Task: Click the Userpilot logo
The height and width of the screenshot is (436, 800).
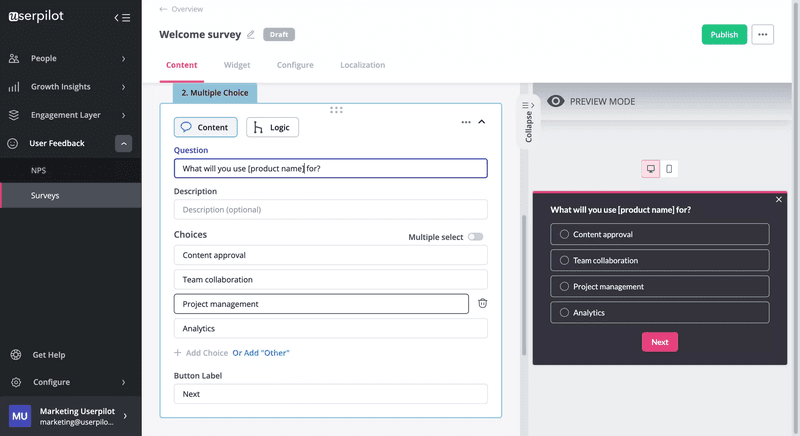Action: point(36,16)
